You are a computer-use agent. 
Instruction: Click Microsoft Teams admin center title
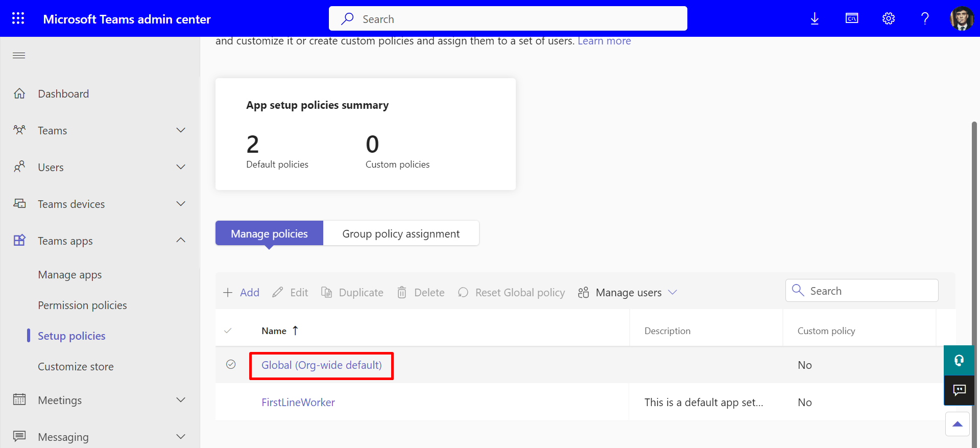point(127,19)
